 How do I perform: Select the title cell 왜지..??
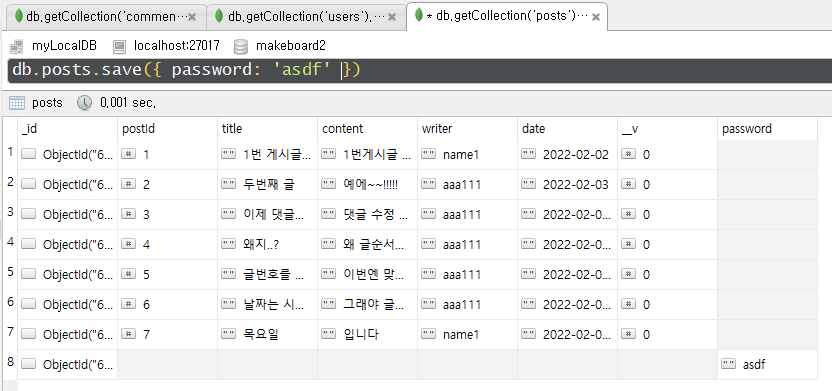(267, 245)
